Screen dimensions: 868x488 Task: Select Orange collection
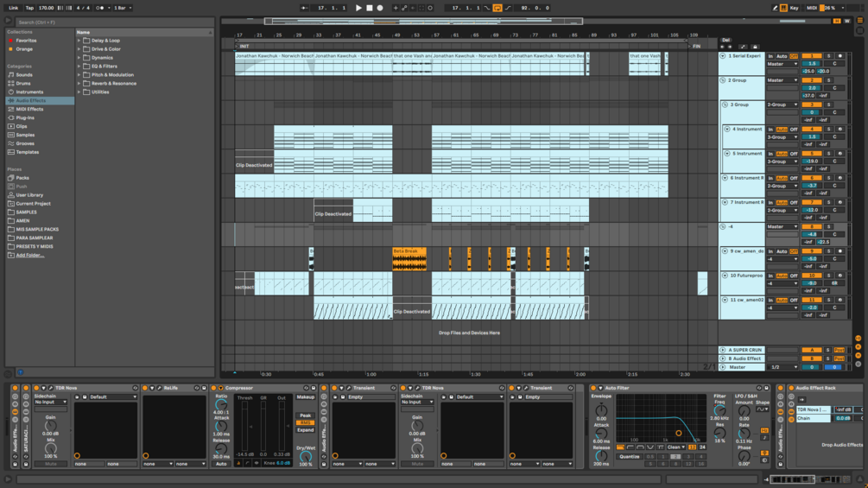pos(24,48)
